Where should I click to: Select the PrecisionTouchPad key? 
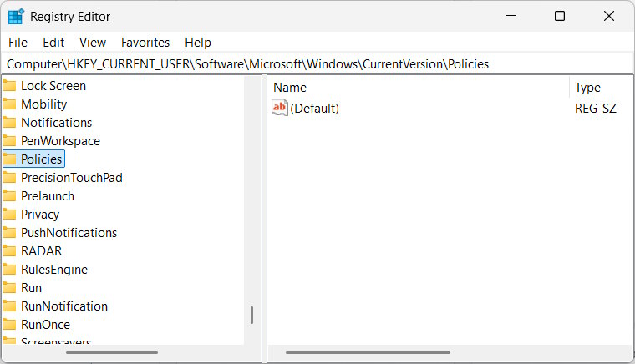coord(72,177)
